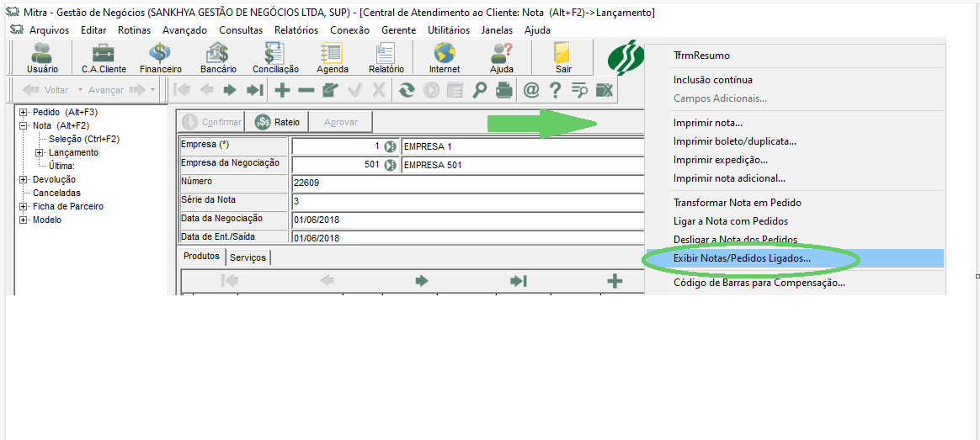Click the @ email toolbar icon
Viewport: 980px width, 440px height.
[530, 91]
